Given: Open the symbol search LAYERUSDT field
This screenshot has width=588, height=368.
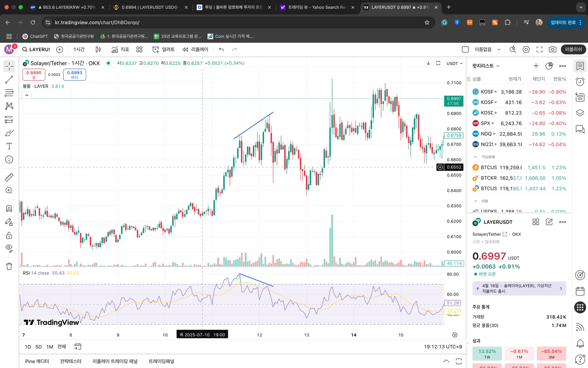Looking at the screenshot, I should 36,49.
